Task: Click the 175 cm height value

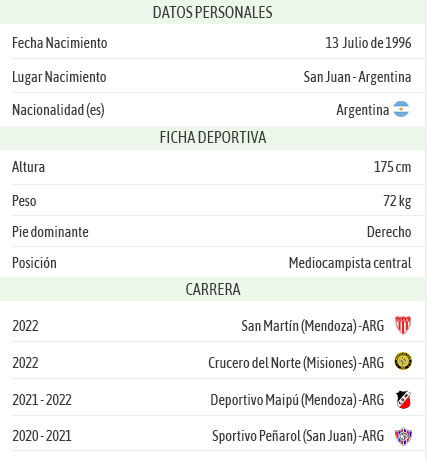Action: pos(392,167)
